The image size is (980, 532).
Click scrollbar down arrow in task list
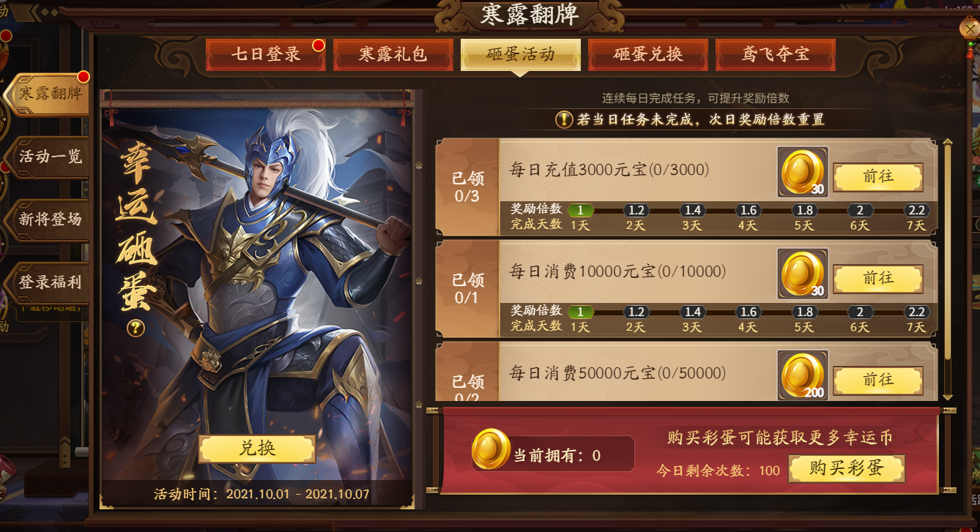coord(948,396)
